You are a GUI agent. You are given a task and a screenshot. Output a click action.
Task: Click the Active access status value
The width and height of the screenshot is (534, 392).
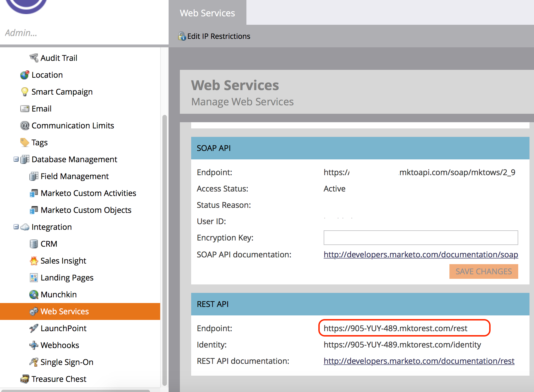point(334,189)
